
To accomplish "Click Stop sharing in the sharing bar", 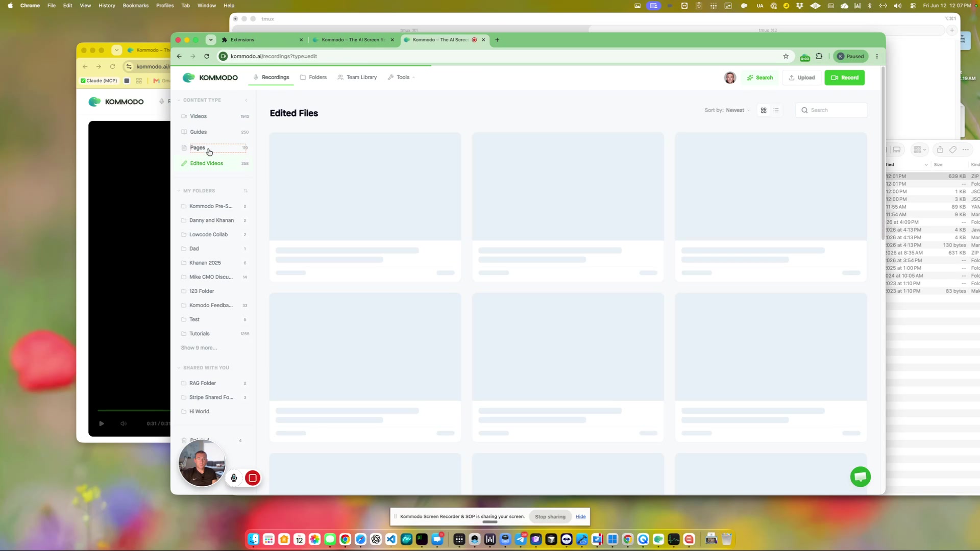I will click(x=550, y=517).
